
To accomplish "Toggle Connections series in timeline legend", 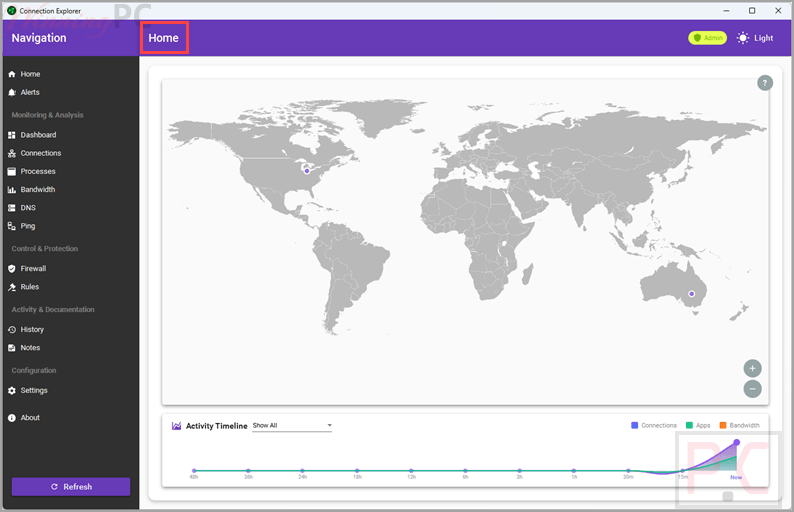I will pyautogui.click(x=654, y=425).
